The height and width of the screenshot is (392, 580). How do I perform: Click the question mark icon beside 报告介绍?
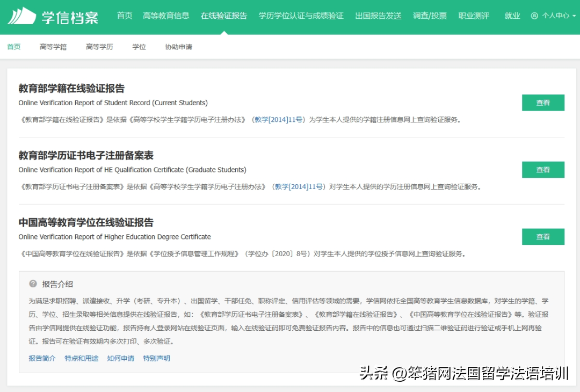click(33, 284)
